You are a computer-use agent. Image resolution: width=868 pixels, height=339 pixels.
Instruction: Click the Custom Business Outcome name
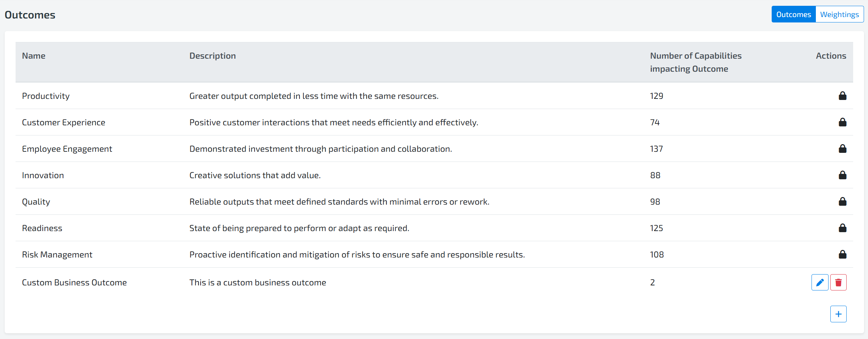(x=74, y=282)
